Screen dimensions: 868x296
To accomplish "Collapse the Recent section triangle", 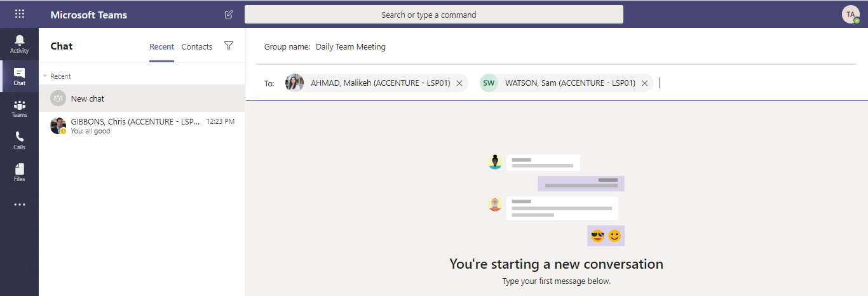I will (44, 76).
